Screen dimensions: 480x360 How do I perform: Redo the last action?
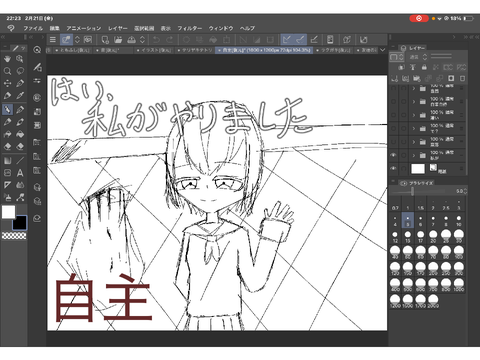(x=169, y=40)
